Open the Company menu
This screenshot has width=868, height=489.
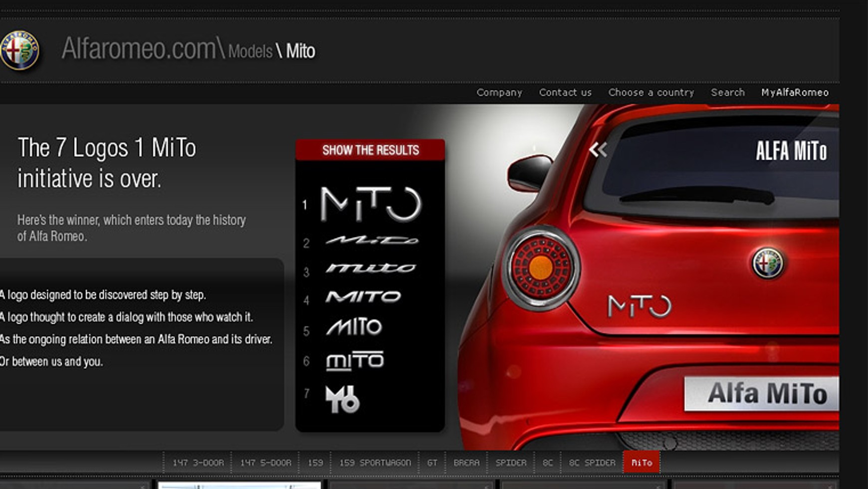pyautogui.click(x=499, y=92)
